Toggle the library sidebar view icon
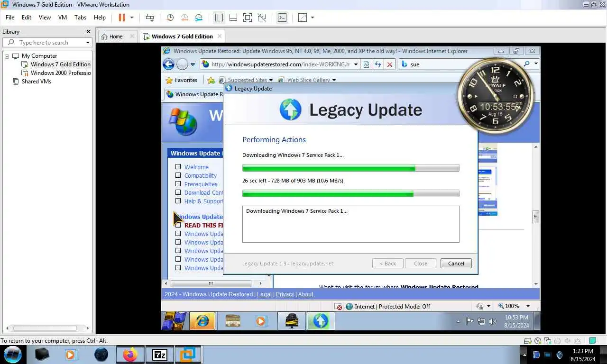 (x=219, y=18)
